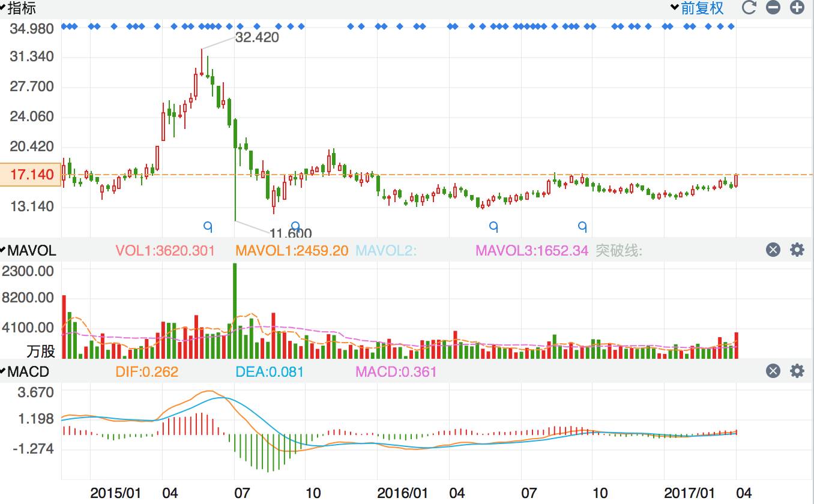Viewport: 814px width, 504px height.
Task: Click the 2017/01 date axis label
Action: 690,493
